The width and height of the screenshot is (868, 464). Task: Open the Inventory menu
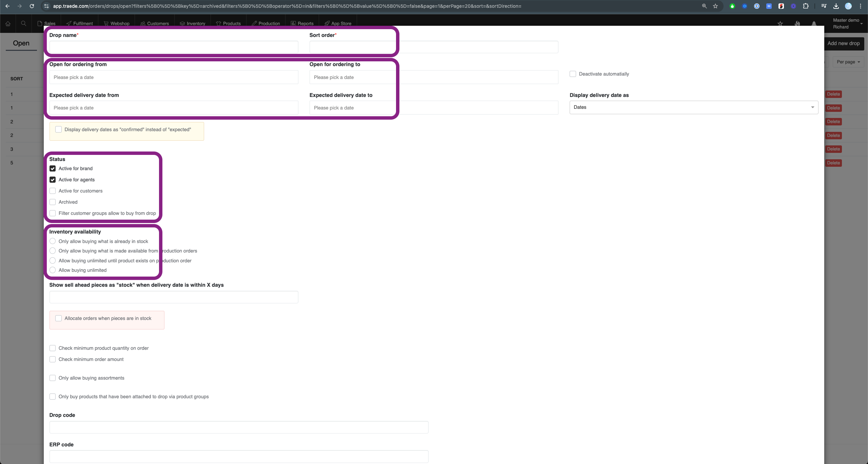193,23
